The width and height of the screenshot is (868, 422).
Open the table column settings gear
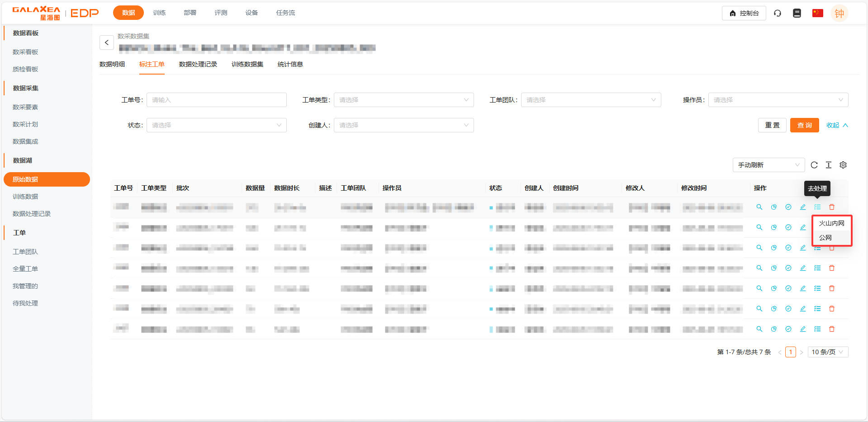tap(843, 165)
